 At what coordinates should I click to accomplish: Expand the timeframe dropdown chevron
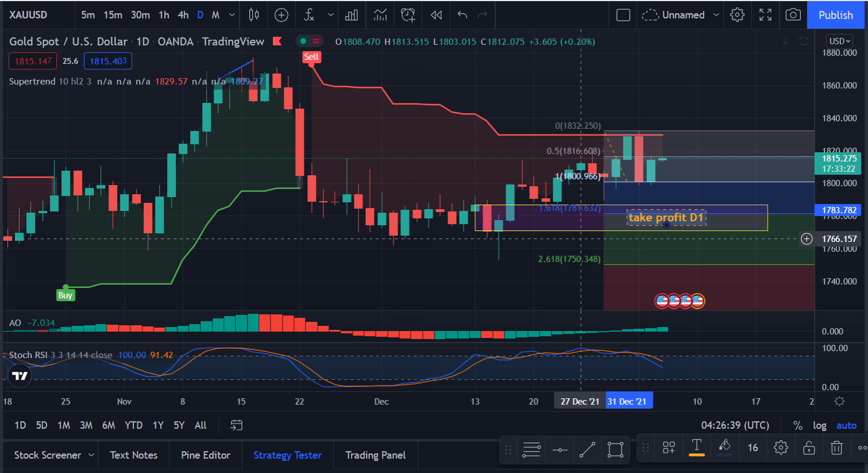click(x=232, y=15)
